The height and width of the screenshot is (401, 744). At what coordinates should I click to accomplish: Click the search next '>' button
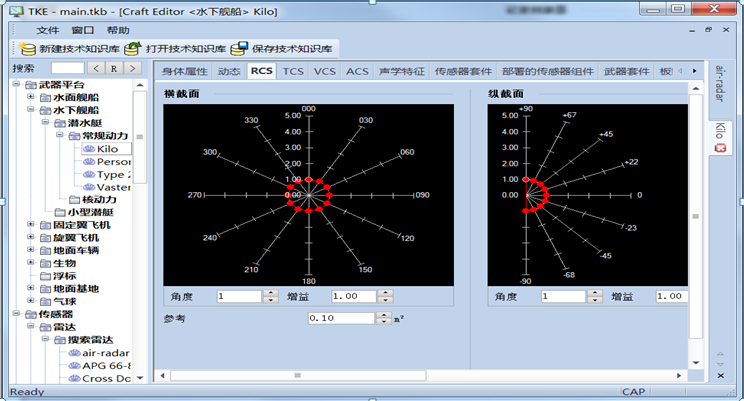point(131,69)
